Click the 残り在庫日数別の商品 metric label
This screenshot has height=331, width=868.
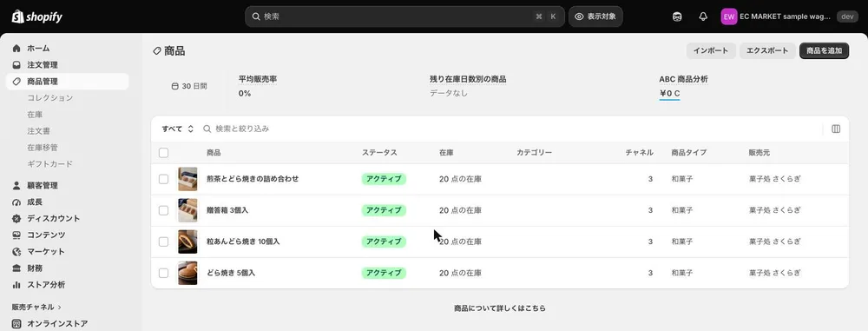(x=468, y=79)
